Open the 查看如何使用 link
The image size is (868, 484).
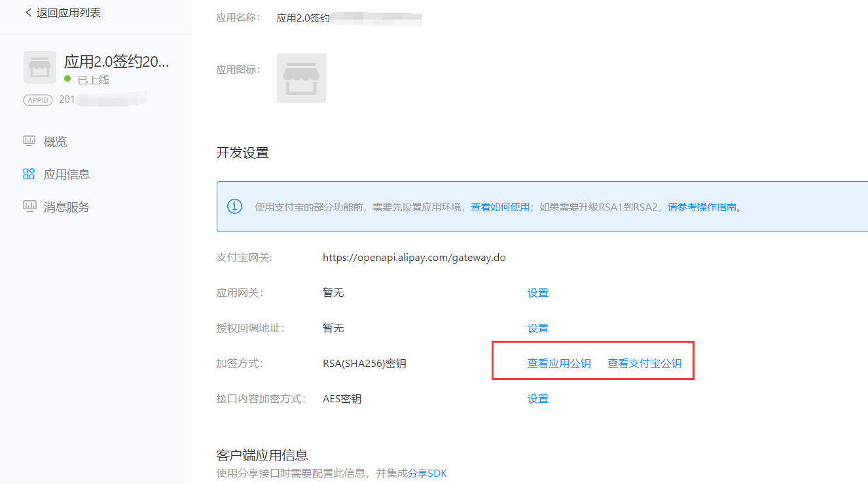tap(500, 207)
